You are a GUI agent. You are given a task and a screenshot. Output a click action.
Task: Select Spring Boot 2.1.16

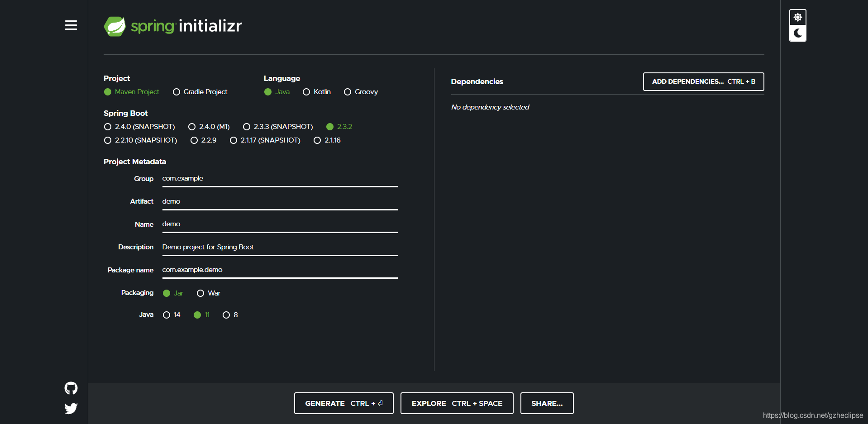327,140
